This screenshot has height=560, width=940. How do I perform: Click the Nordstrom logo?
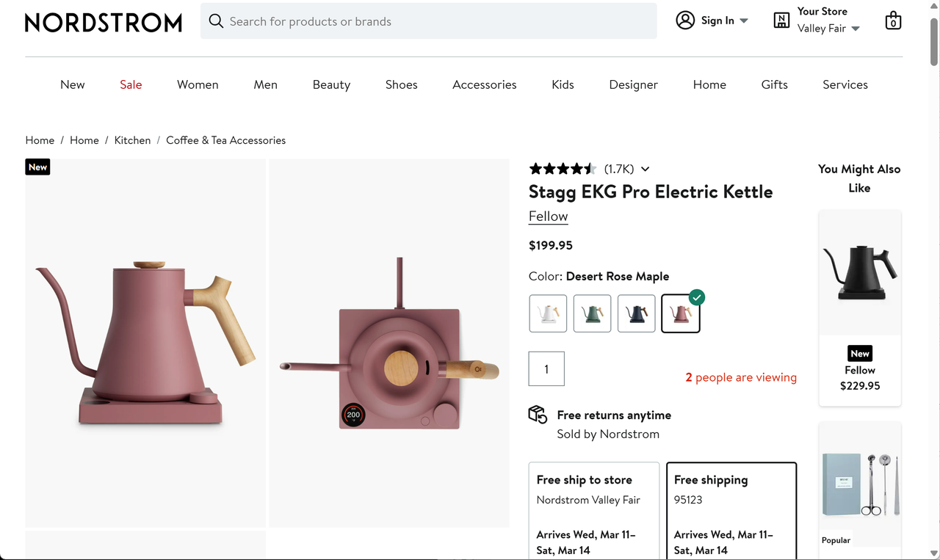click(x=103, y=22)
